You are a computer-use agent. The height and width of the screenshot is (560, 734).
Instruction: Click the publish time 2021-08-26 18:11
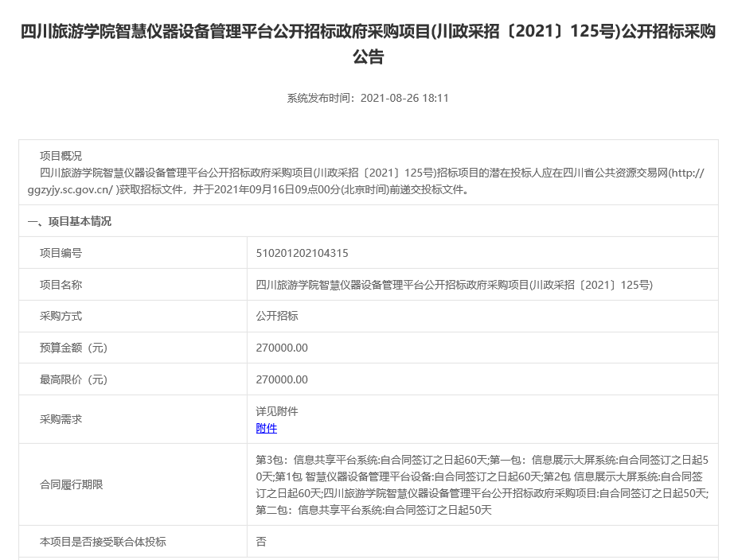pyautogui.click(x=404, y=99)
